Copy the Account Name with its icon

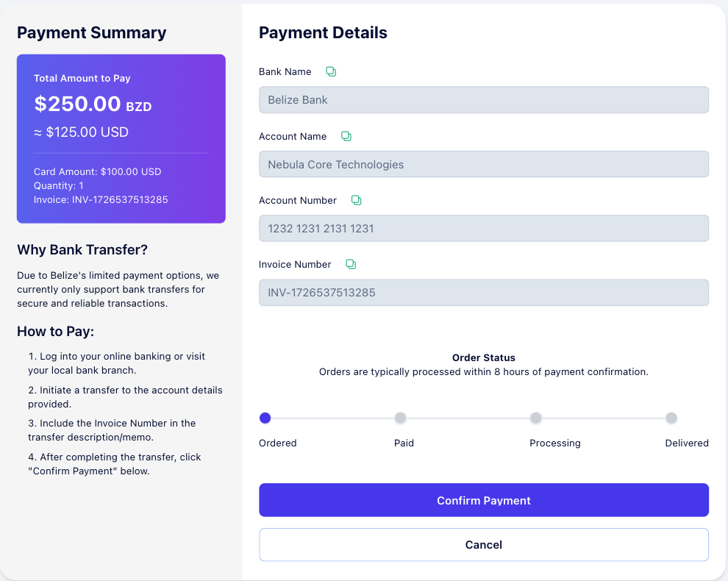click(x=346, y=136)
